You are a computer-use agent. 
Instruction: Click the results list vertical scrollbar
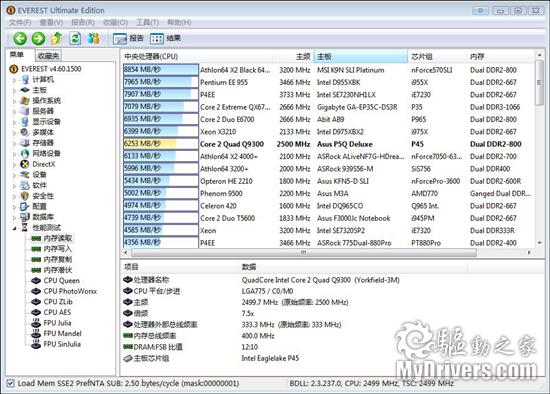coord(539,83)
